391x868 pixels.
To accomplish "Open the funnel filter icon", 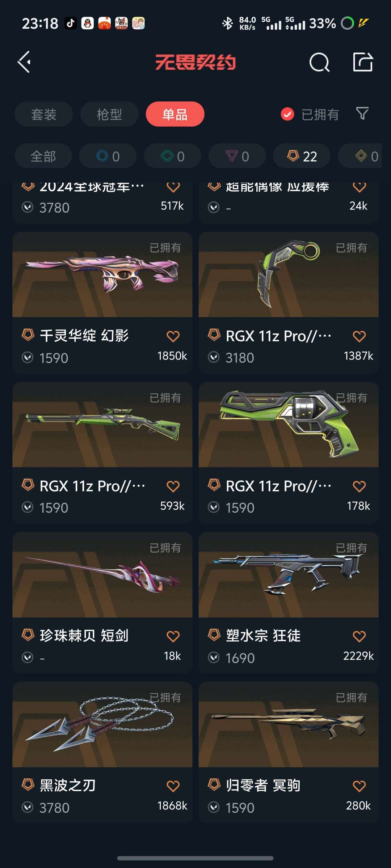I will pyautogui.click(x=362, y=114).
